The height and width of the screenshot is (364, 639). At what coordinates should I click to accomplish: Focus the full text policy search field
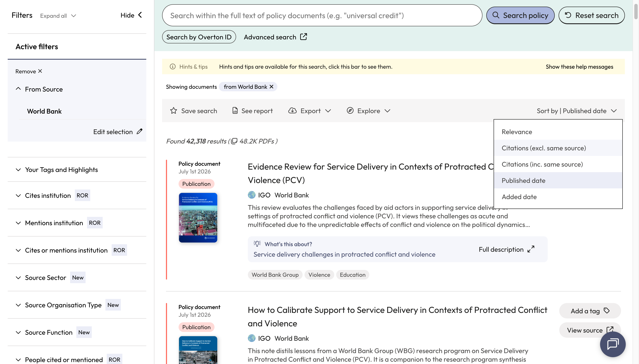322,15
